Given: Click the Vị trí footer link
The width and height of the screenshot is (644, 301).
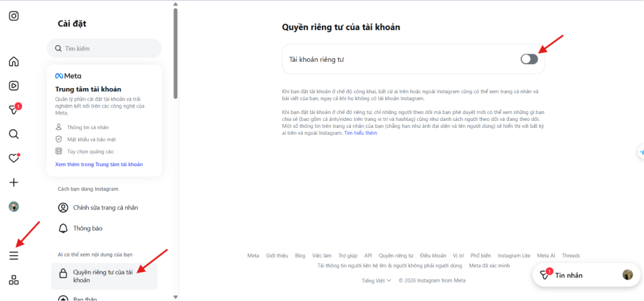Looking at the screenshot, I should click(x=458, y=256).
